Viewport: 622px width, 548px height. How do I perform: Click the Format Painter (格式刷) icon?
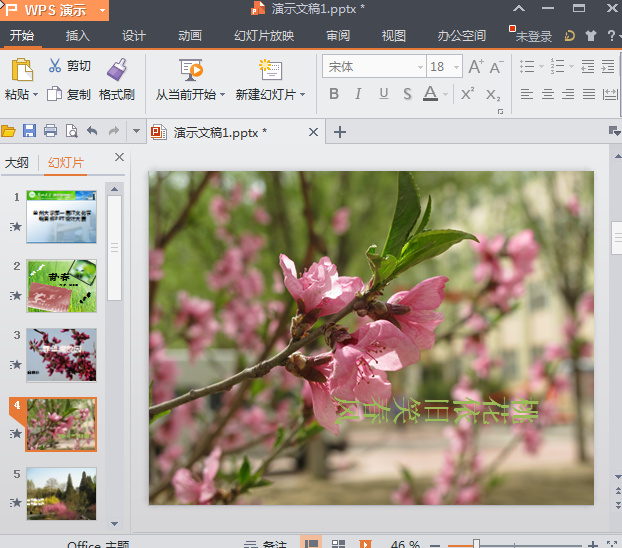117,68
